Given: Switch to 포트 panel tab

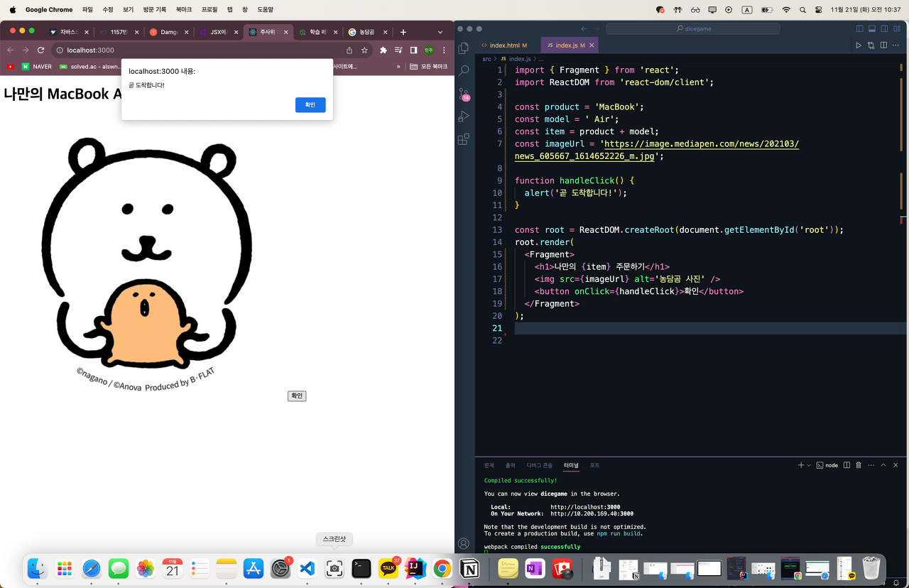Looking at the screenshot, I should click(x=594, y=465).
